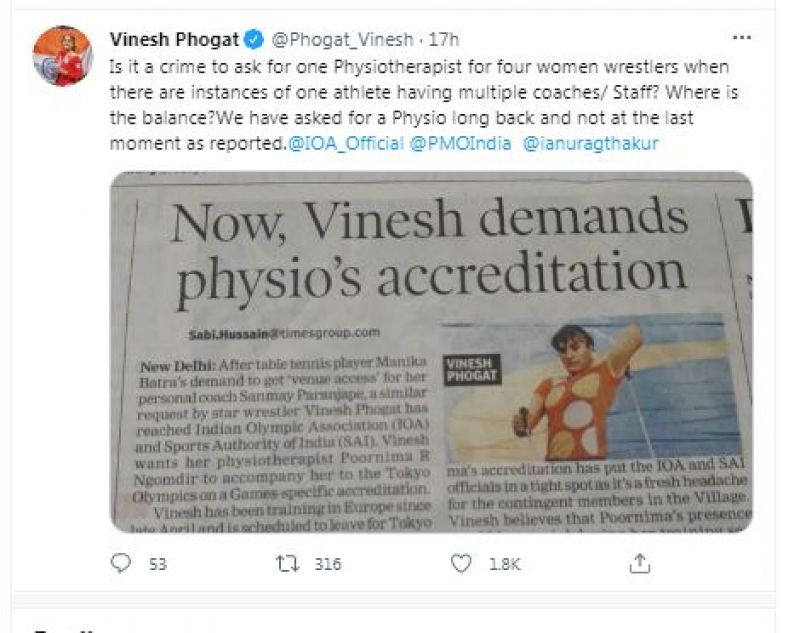Retweet using the retweet arrows icon
Viewport: 800px width, 633px height.
click(x=283, y=564)
